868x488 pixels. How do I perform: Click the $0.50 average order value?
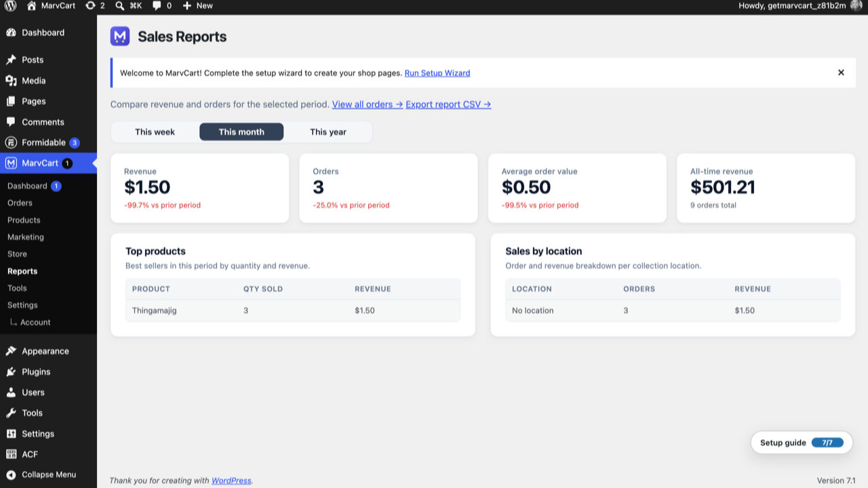coord(526,187)
